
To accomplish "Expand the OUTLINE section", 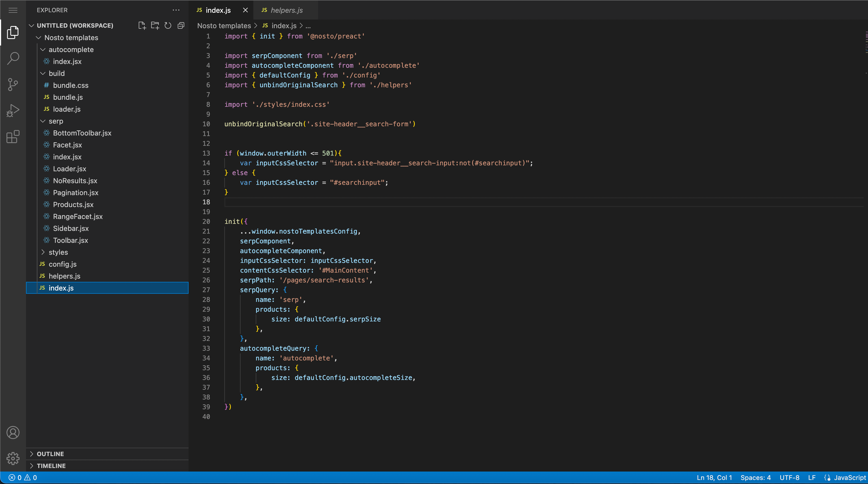I will (x=50, y=454).
